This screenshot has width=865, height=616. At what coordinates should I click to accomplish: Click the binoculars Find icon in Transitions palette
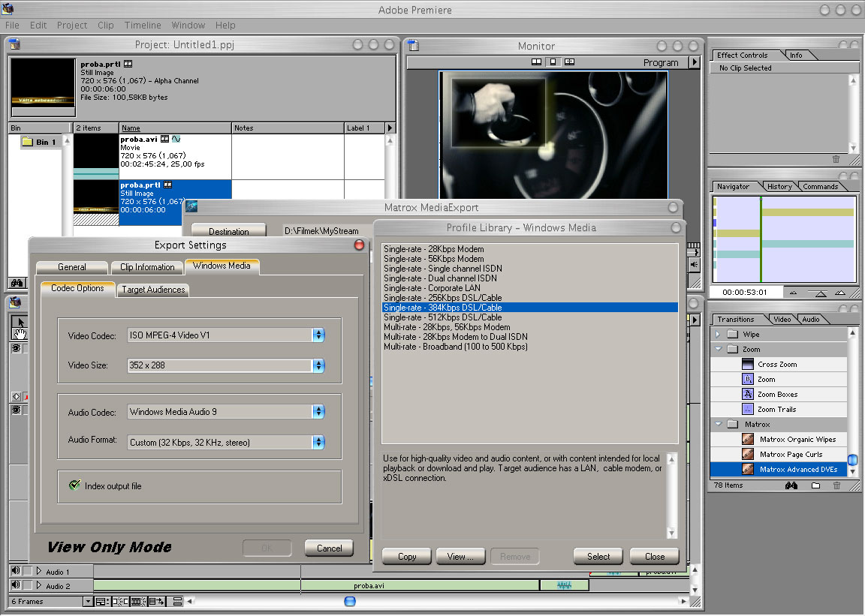click(791, 485)
